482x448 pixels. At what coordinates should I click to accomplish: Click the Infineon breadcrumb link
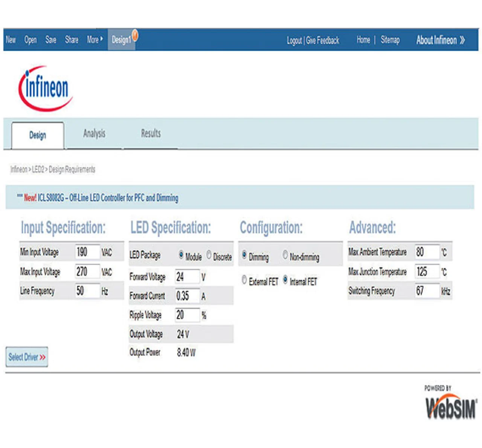pos(19,169)
